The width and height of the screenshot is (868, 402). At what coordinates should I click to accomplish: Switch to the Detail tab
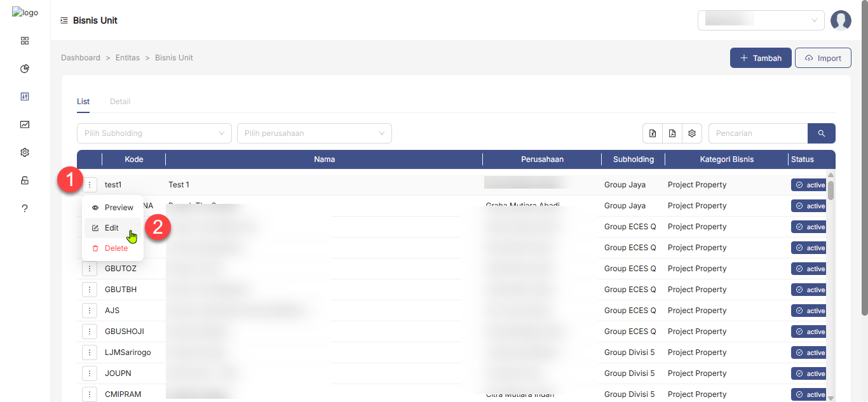point(120,102)
